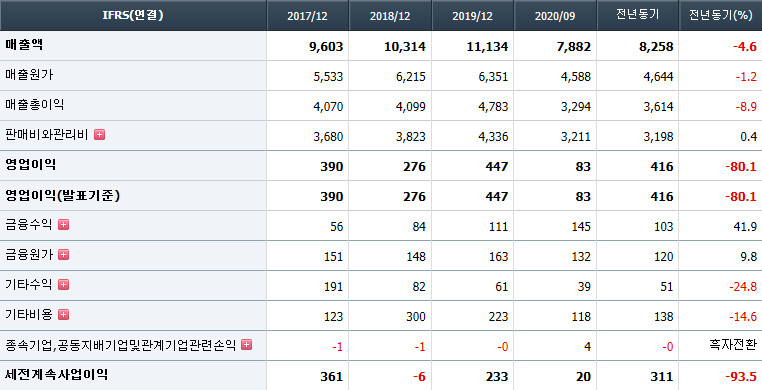This screenshot has height=390, width=762.
Task: Click the 기타비용 row label
Action: pos(29,315)
